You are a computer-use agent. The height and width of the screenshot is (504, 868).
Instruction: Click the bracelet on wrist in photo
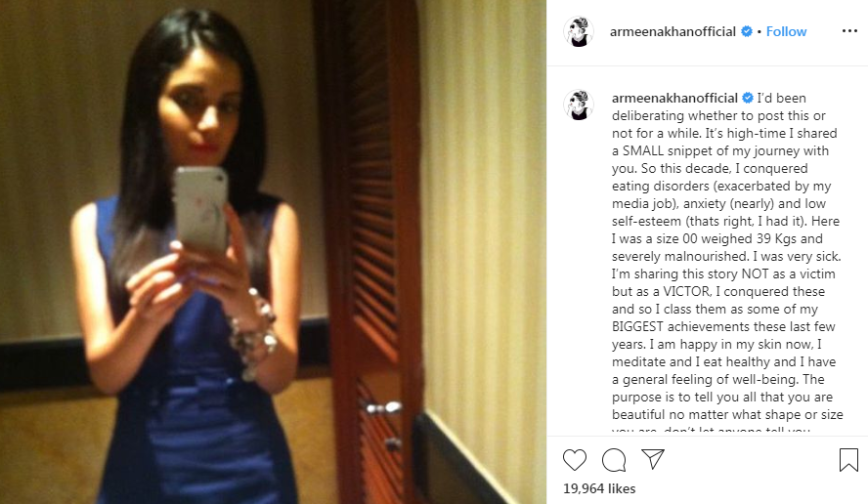coord(253,334)
